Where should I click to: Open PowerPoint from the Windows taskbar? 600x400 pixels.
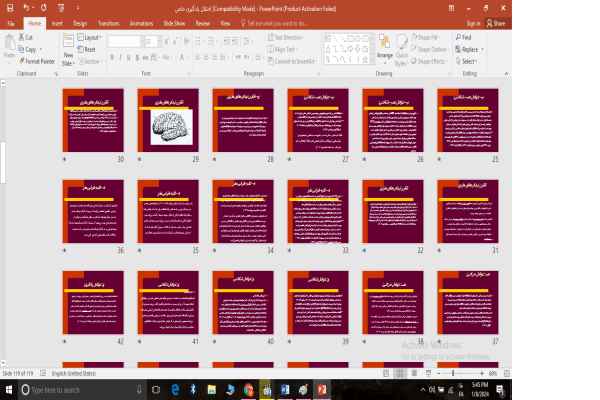click(x=321, y=389)
